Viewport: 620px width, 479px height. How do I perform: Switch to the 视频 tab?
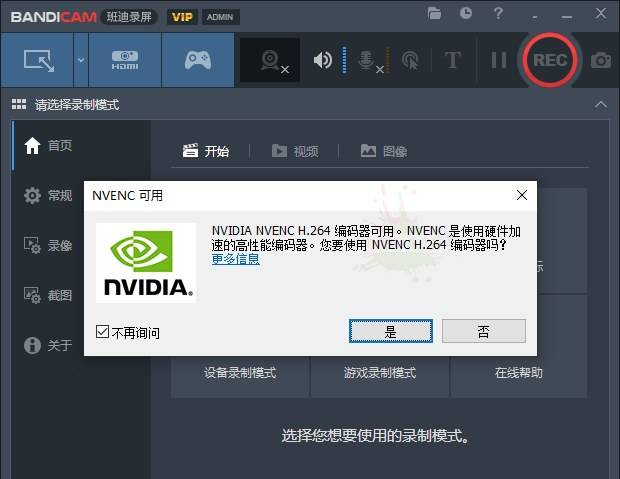click(295, 151)
